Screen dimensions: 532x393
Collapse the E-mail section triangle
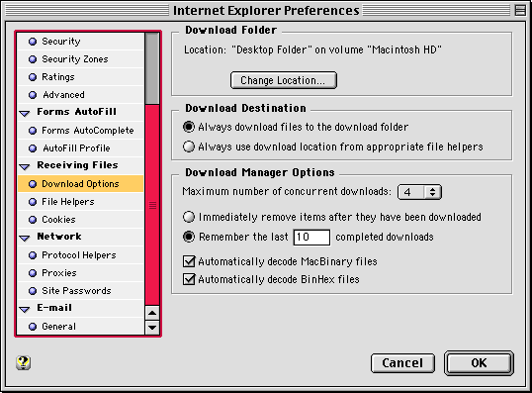click(x=25, y=309)
